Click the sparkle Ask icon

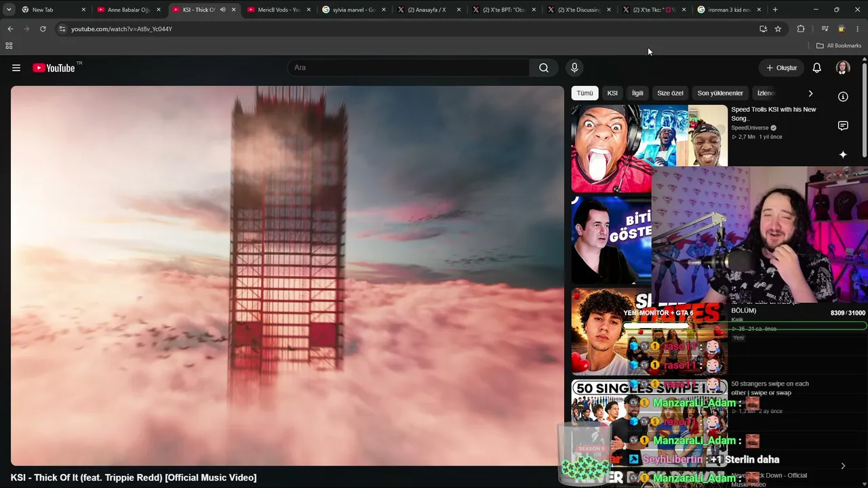pos(843,155)
